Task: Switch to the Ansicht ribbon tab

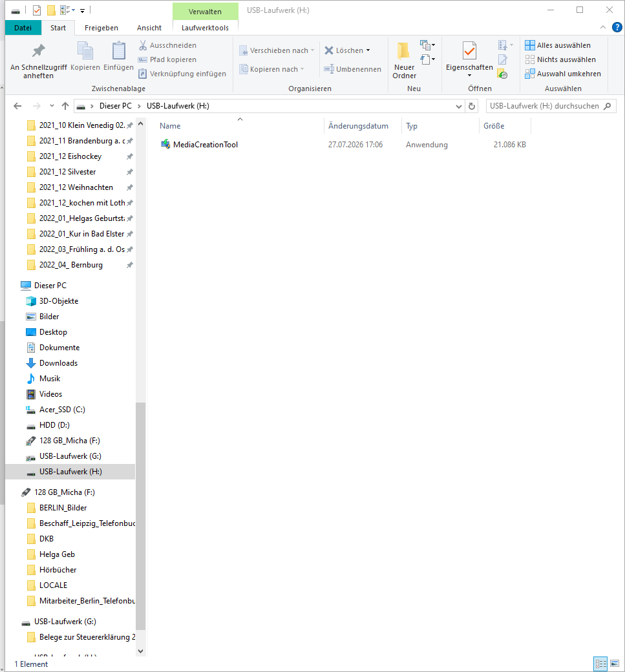Action: 149,28
